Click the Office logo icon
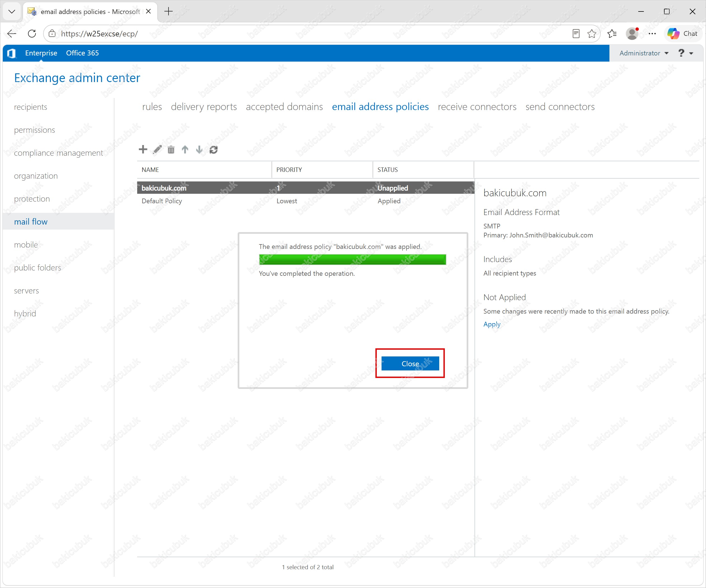706x588 pixels. 11,53
